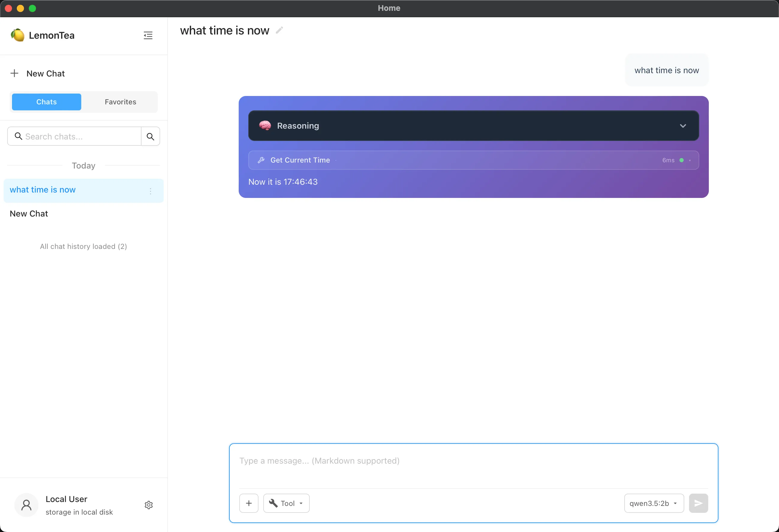
Task: Open the qwen3.5:2b model dropdown
Action: 654,503
